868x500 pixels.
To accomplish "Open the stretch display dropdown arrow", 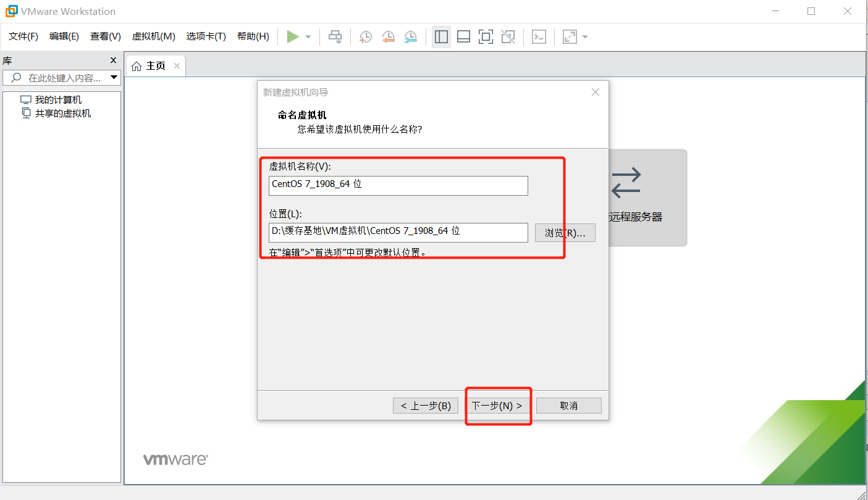I will (x=584, y=37).
